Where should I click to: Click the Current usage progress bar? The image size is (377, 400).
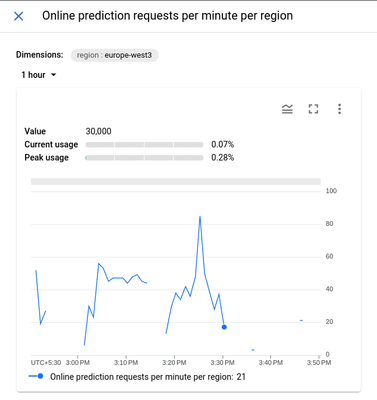(144, 145)
